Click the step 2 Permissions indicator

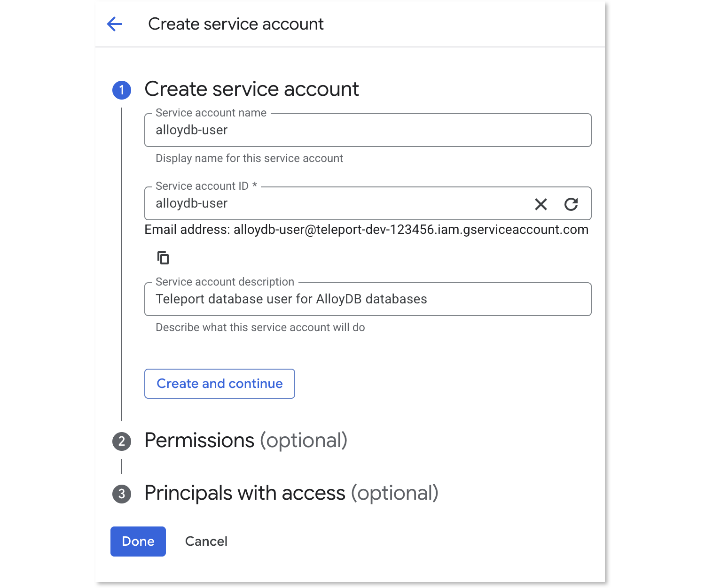coord(122,441)
